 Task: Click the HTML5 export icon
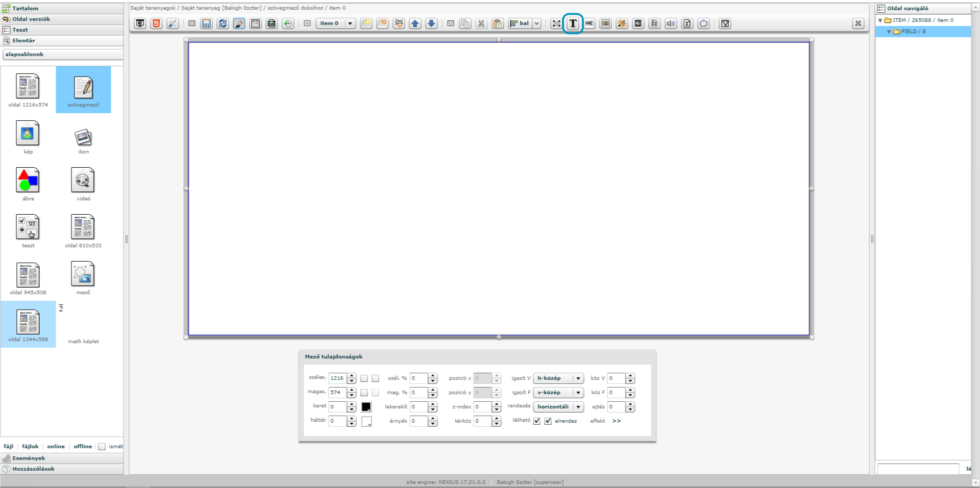157,23
